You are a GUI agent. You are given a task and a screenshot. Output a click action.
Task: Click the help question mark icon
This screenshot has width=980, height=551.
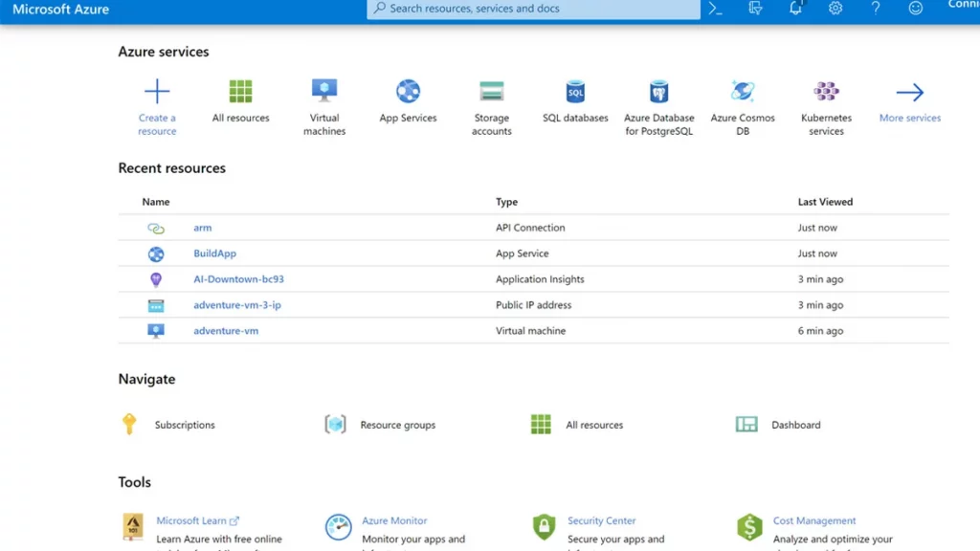[x=875, y=9]
